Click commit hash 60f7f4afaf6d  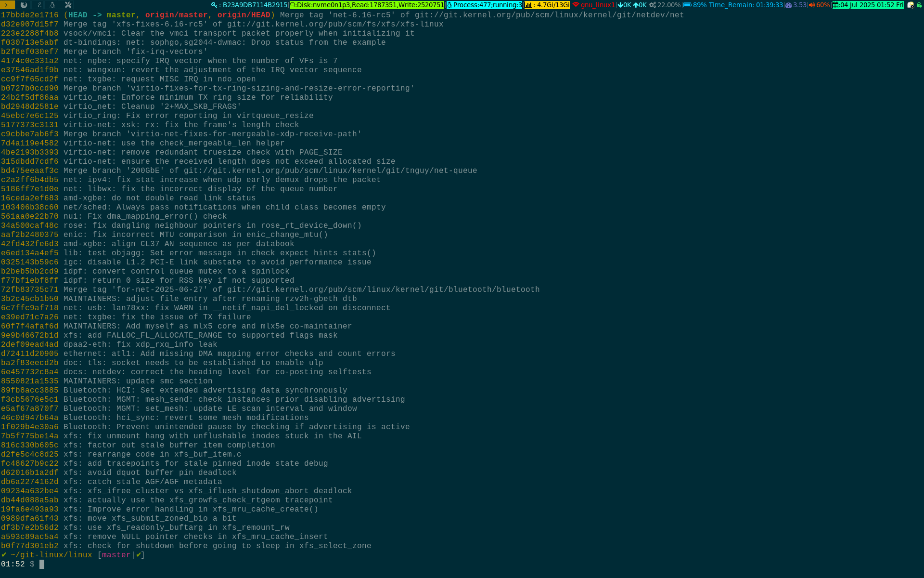point(30,326)
